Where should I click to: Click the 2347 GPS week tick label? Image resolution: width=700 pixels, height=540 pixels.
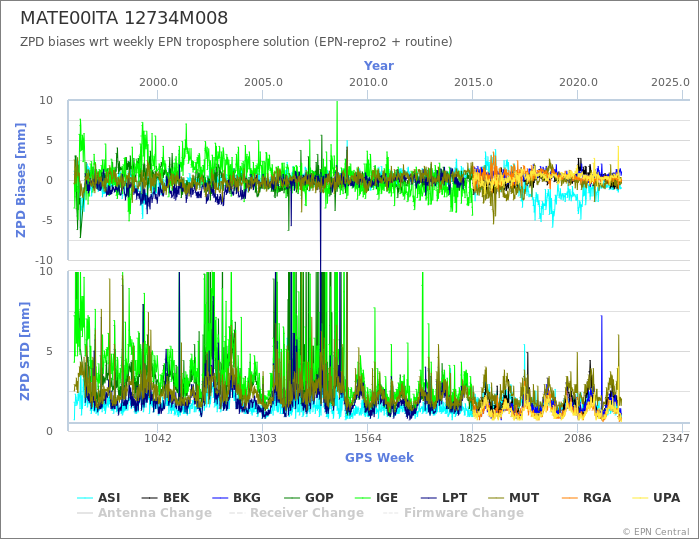[676, 438]
